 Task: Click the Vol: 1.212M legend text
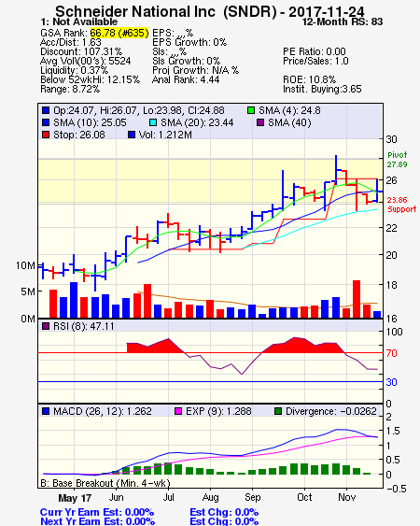coord(165,135)
